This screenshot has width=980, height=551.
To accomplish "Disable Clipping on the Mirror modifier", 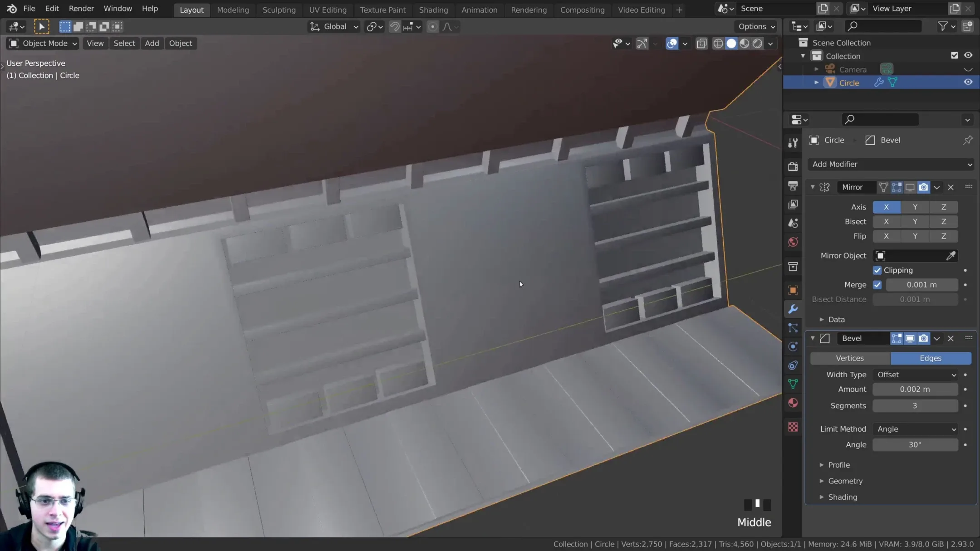I will (x=877, y=270).
